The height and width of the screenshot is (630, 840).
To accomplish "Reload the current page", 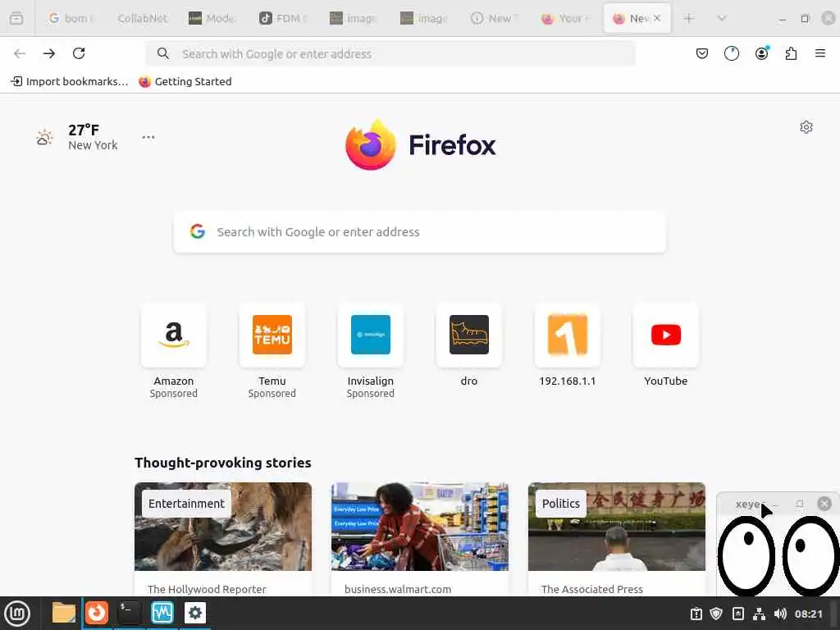I will tap(79, 53).
